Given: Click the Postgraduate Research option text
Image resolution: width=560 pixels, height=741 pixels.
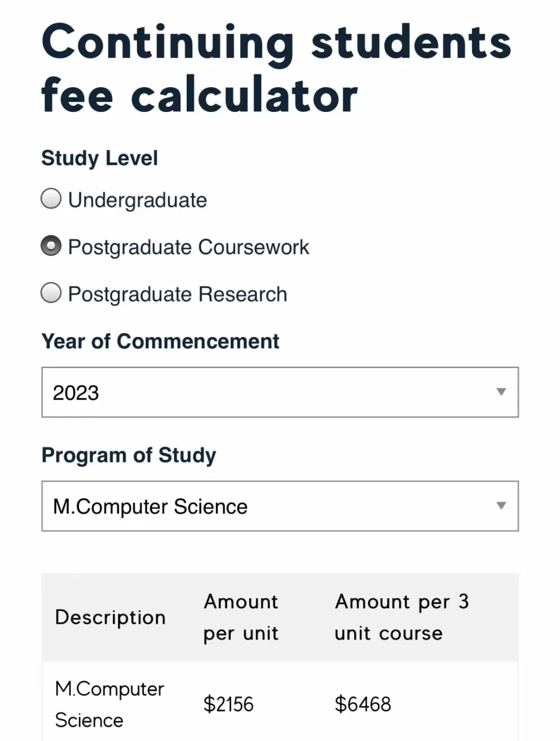Looking at the screenshot, I should click(177, 295).
